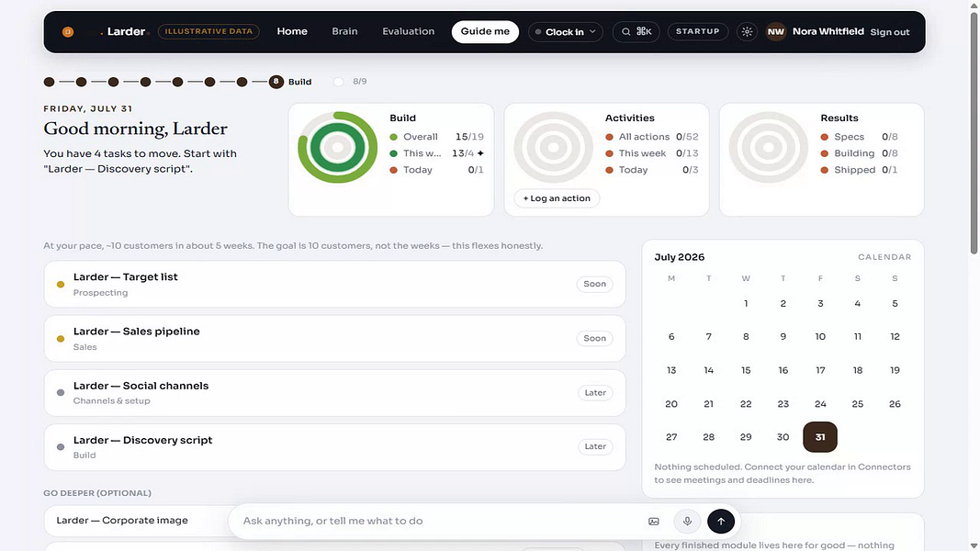980x551 pixels.
Task: Click gray status dot of Discovery script
Action: click(x=61, y=447)
